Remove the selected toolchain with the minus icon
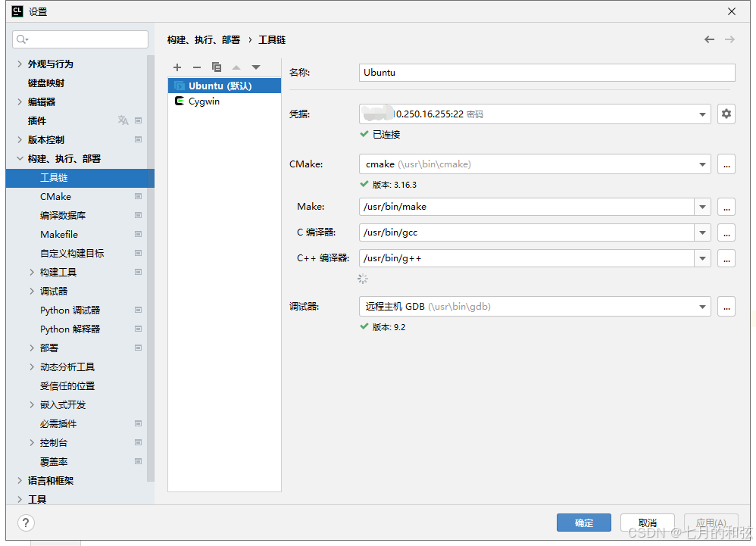The width and height of the screenshot is (756, 546). [197, 67]
